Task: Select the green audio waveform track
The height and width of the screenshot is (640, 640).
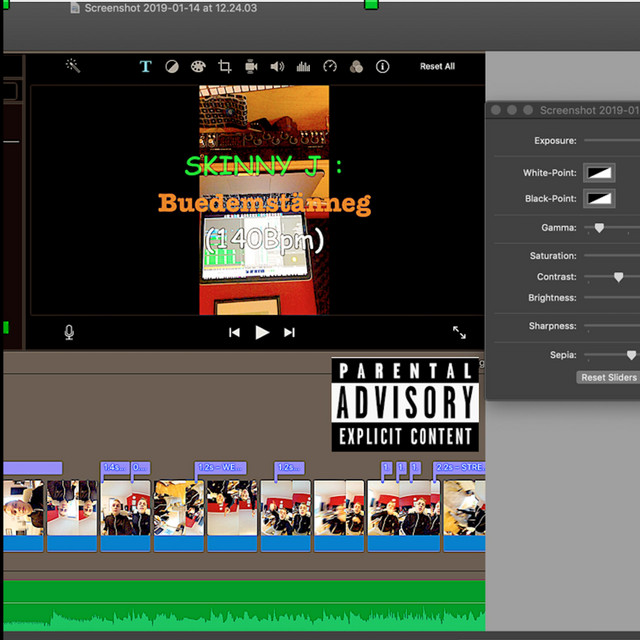Action: click(244, 606)
